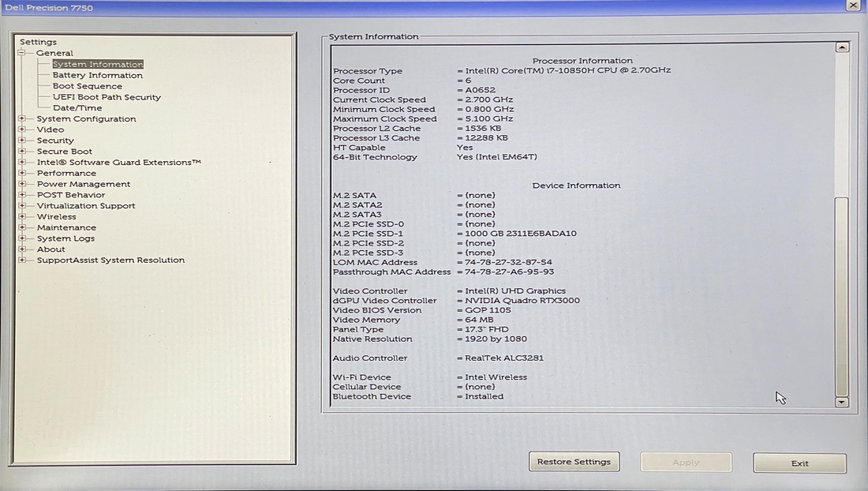Click the scroll up arrow
The width and height of the screenshot is (868, 491).
pos(842,47)
